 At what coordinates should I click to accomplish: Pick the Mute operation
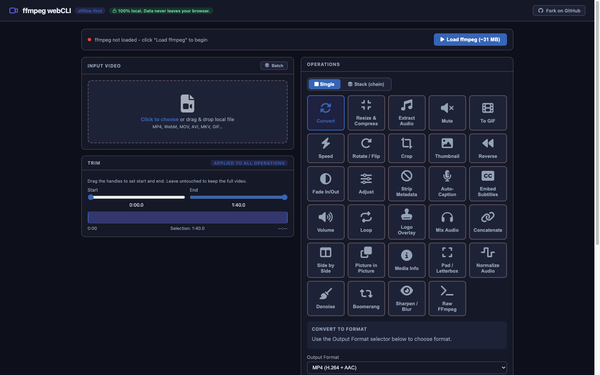[x=447, y=113]
